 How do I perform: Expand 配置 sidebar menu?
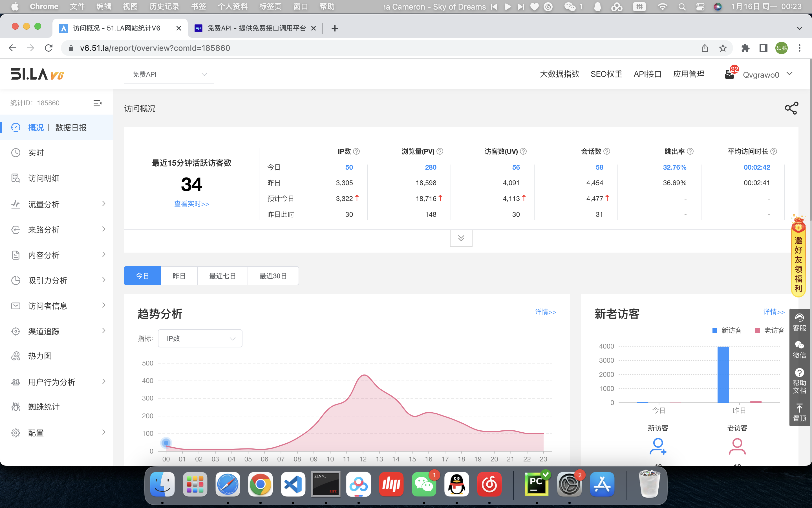(56, 433)
